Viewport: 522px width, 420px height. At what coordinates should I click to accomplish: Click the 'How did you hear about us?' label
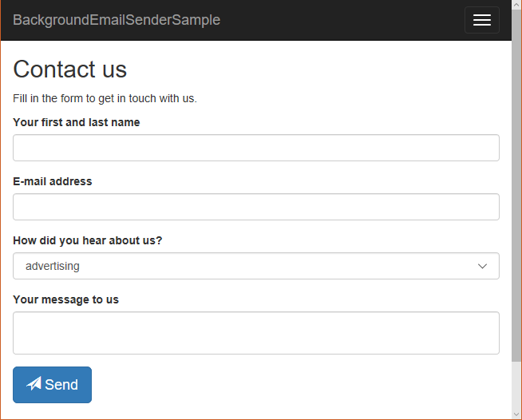click(x=88, y=240)
